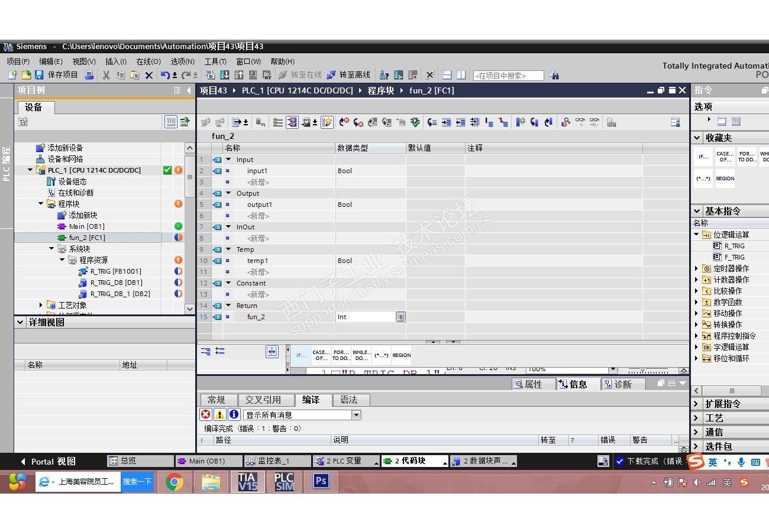769x532 pixels.
Task: Click the outdent text icon in editor toolbar
Action: click(x=460, y=122)
